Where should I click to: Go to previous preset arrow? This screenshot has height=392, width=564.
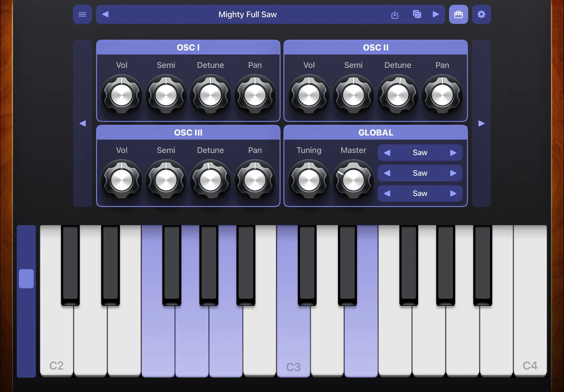[105, 14]
